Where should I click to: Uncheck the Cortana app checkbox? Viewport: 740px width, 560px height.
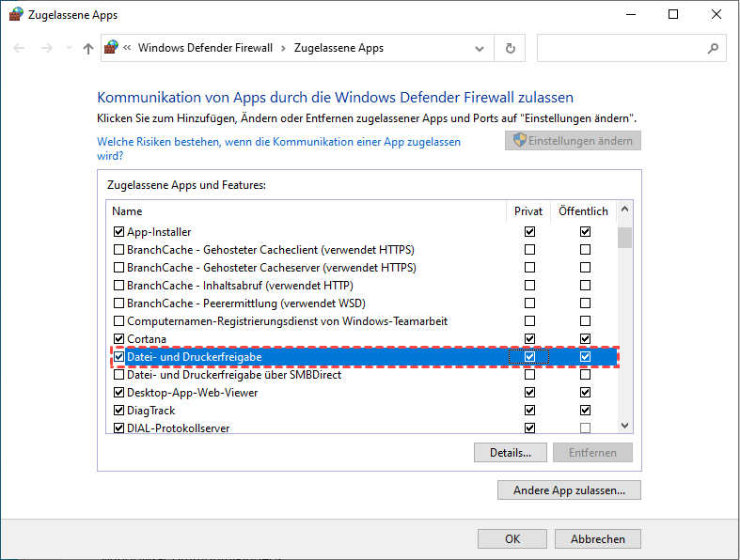tap(118, 338)
